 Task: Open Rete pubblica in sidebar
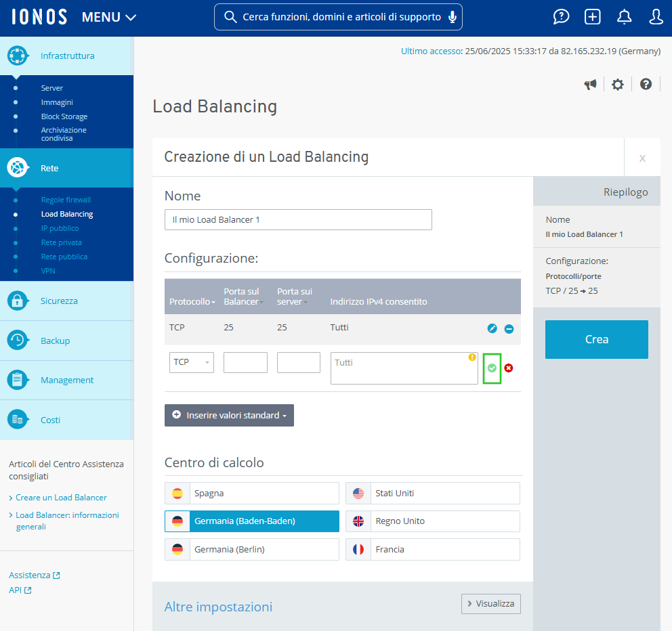pyautogui.click(x=64, y=257)
